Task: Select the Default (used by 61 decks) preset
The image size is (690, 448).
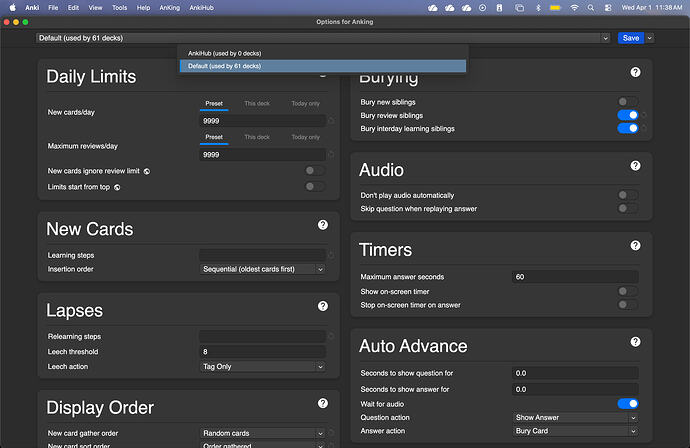Action: pyautogui.click(x=323, y=66)
